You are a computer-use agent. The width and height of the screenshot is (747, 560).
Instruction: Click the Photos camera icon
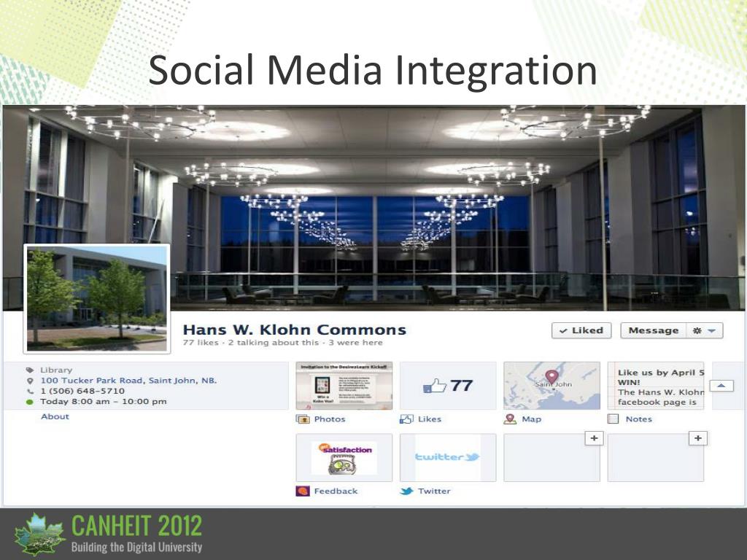[303, 419]
